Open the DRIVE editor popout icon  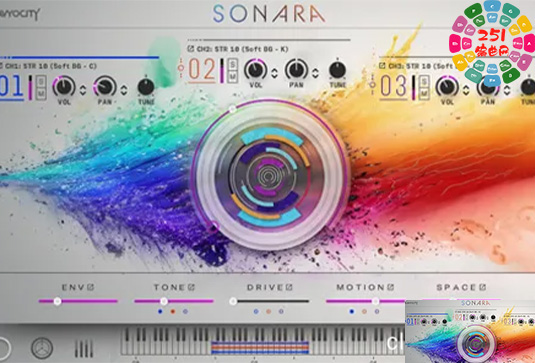[289, 287]
